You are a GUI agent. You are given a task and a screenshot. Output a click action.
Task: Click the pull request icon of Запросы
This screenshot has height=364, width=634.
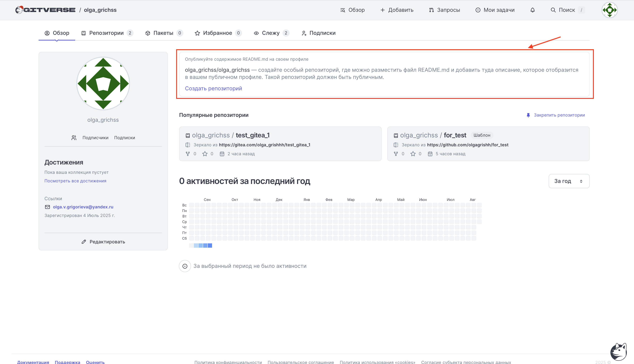click(x=431, y=10)
